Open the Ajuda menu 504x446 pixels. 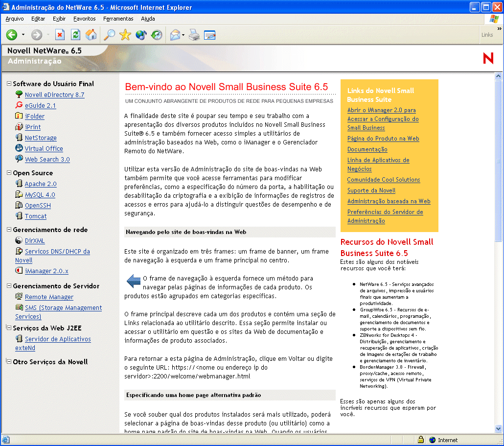(148, 19)
